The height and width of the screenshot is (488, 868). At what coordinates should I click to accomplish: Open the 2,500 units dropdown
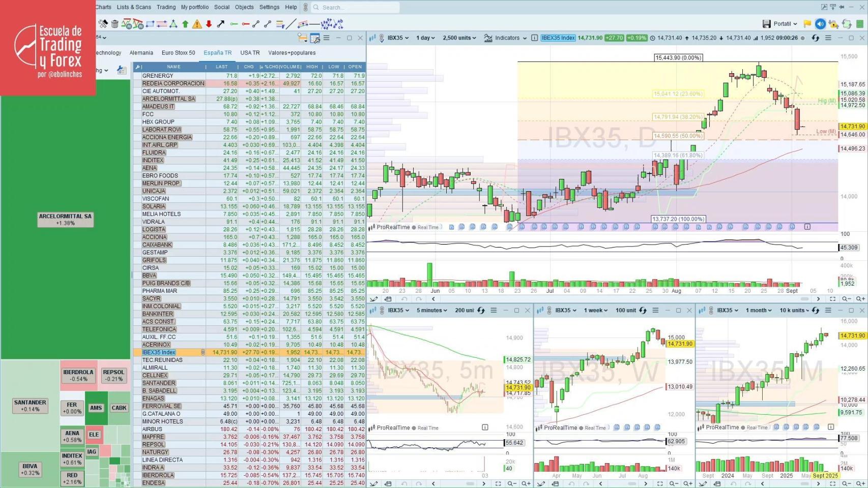click(459, 38)
